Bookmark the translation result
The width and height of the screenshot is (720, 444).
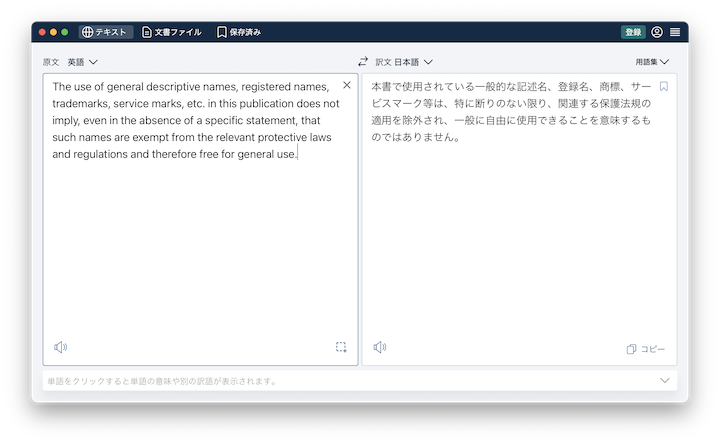point(664,86)
